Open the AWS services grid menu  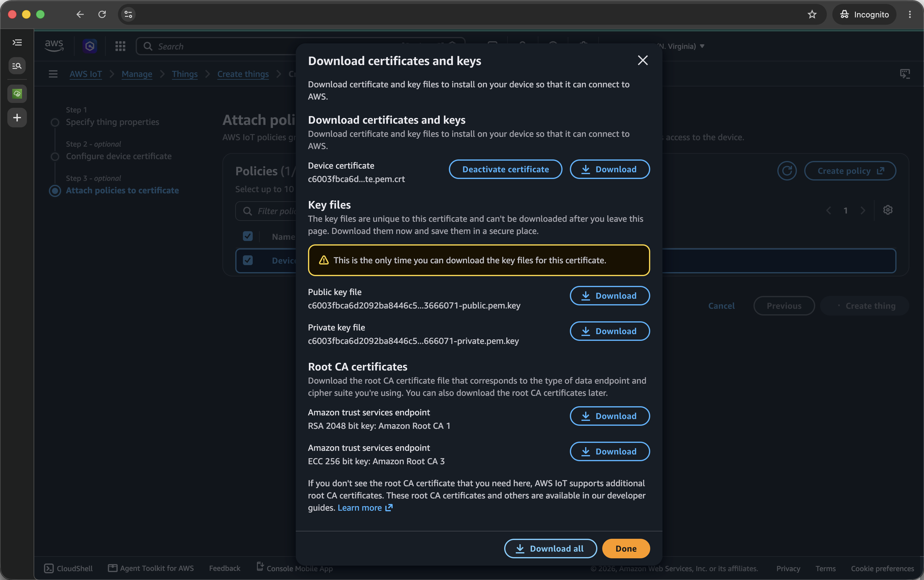coord(120,46)
